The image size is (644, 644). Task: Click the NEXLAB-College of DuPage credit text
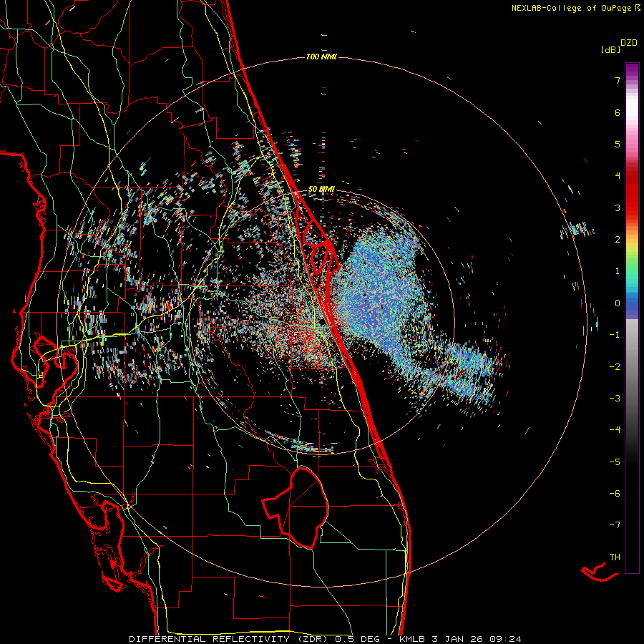click(x=575, y=8)
